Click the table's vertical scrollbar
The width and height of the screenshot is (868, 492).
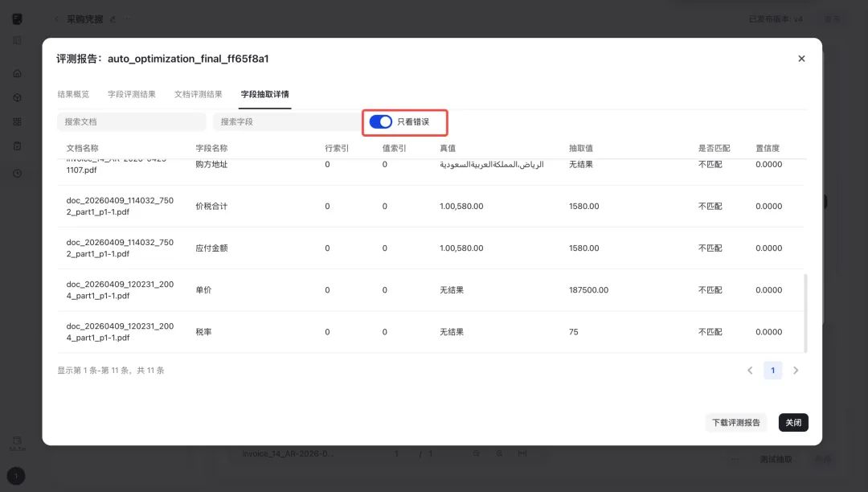(805, 313)
